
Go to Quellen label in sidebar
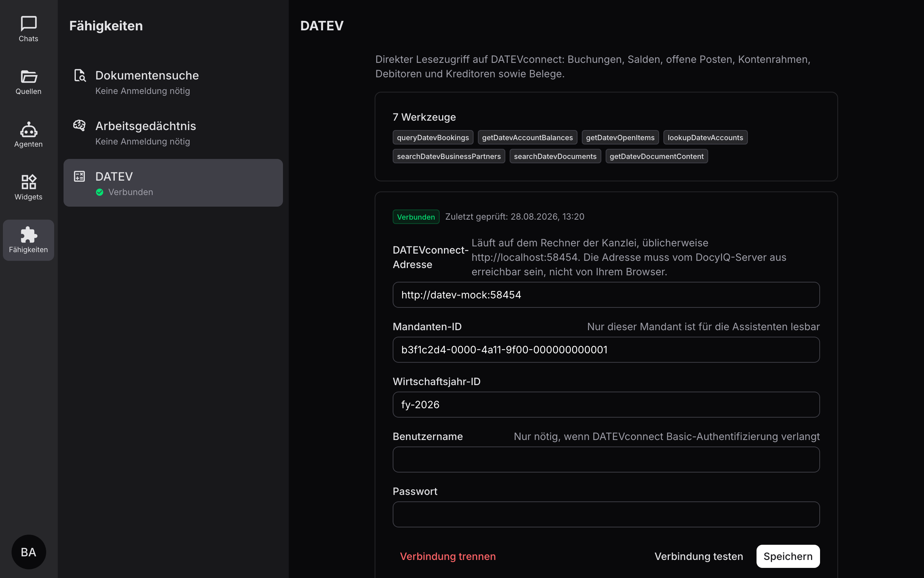pos(29,91)
